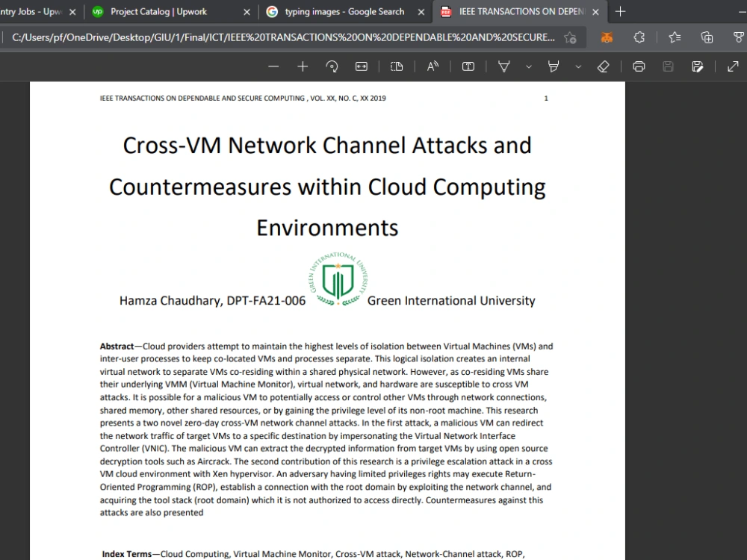Viewport: 747px width, 560px height.
Task: Open the MetaMask fox extension
Action: pos(607,37)
